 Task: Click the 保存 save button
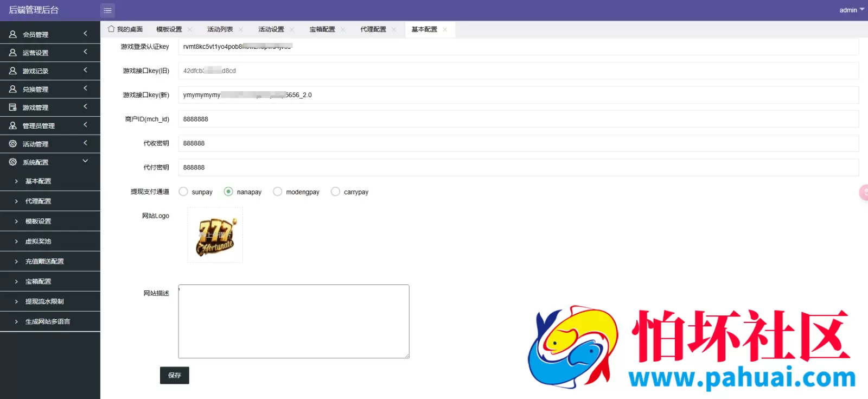[x=175, y=376]
